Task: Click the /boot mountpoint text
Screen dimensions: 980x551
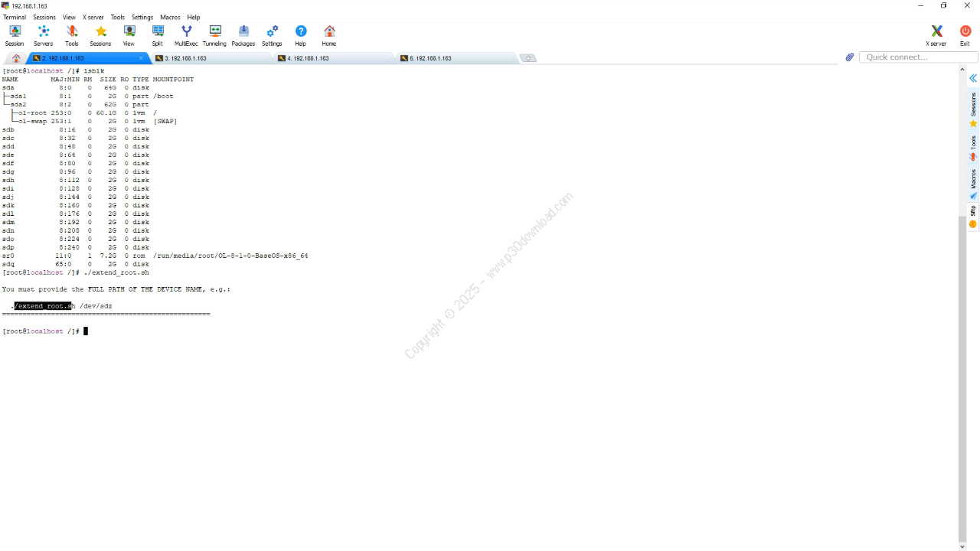Action: [163, 96]
